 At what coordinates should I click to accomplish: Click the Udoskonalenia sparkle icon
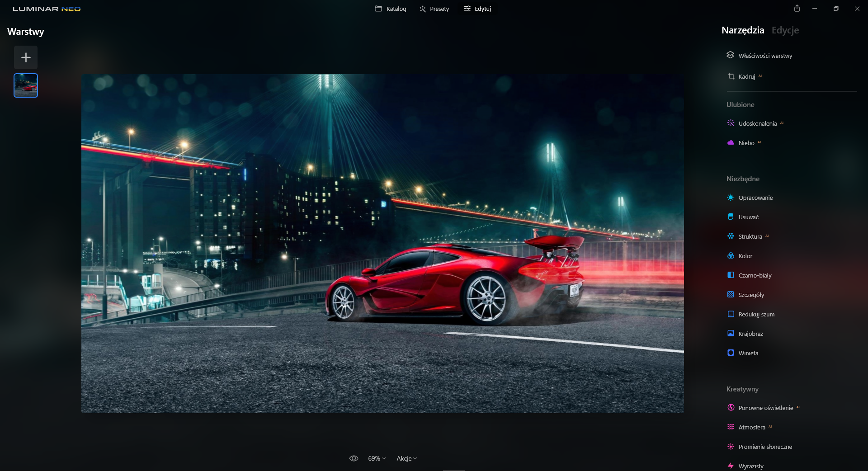(731, 123)
